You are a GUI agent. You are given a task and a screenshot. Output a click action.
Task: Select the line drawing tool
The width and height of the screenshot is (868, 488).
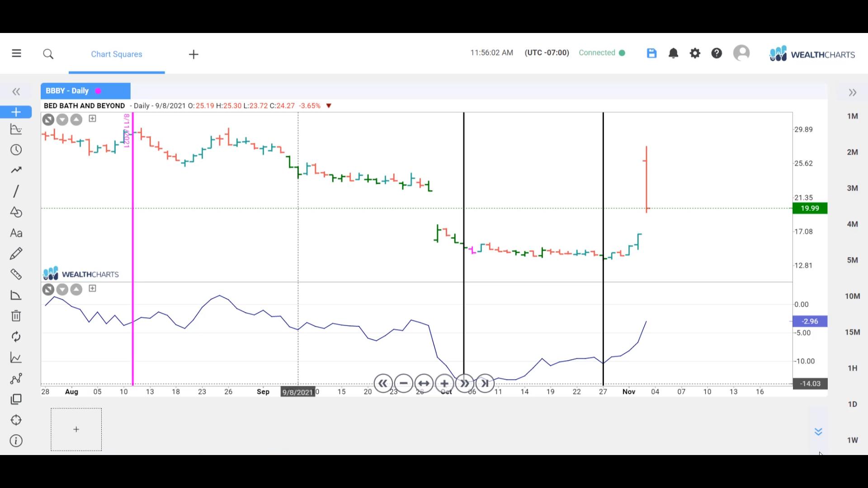(x=16, y=191)
